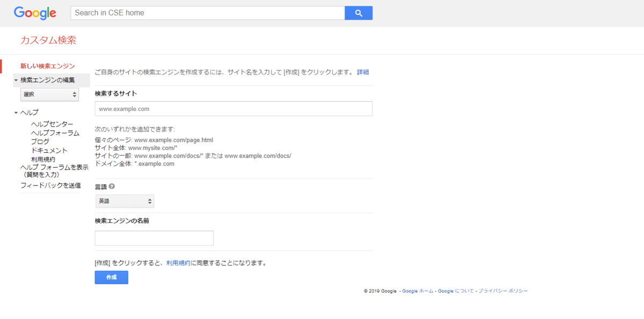Screen dimensions: 644x319
Task: Open the 英語 language dropdown
Action: [x=125, y=202]
